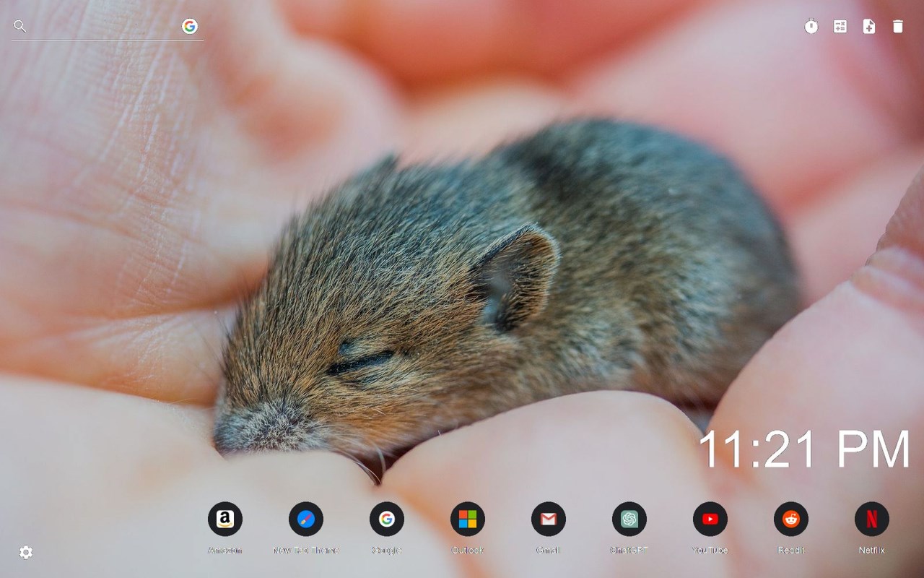Viewport: 924px width, 578px height.
Task: Launch the Outlook shortcut
Action: [x=468, y=519]
